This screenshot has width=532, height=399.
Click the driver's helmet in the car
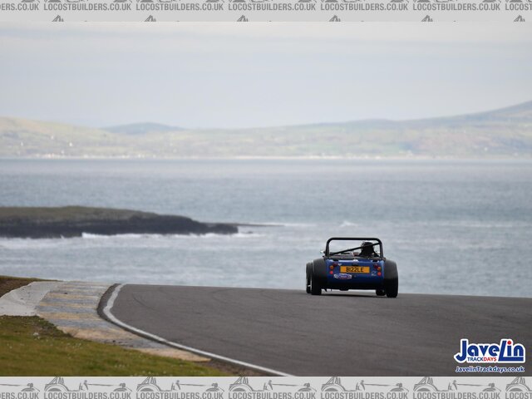(x=367, y=248)
